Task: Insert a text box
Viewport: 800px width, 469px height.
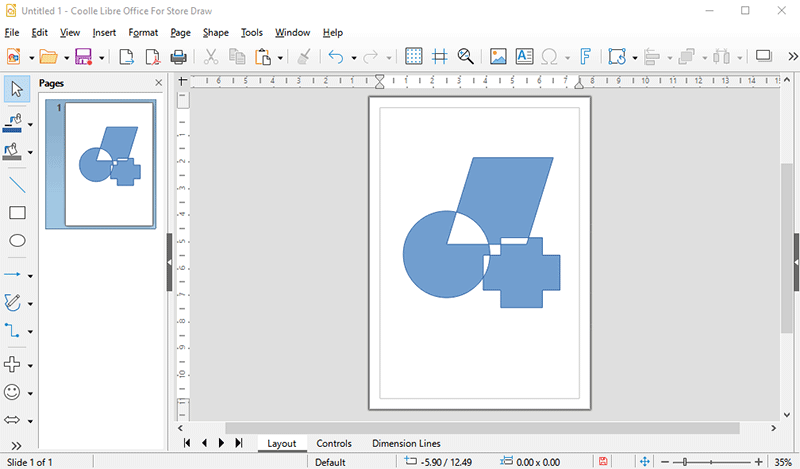Action: (x=524, y=57)
